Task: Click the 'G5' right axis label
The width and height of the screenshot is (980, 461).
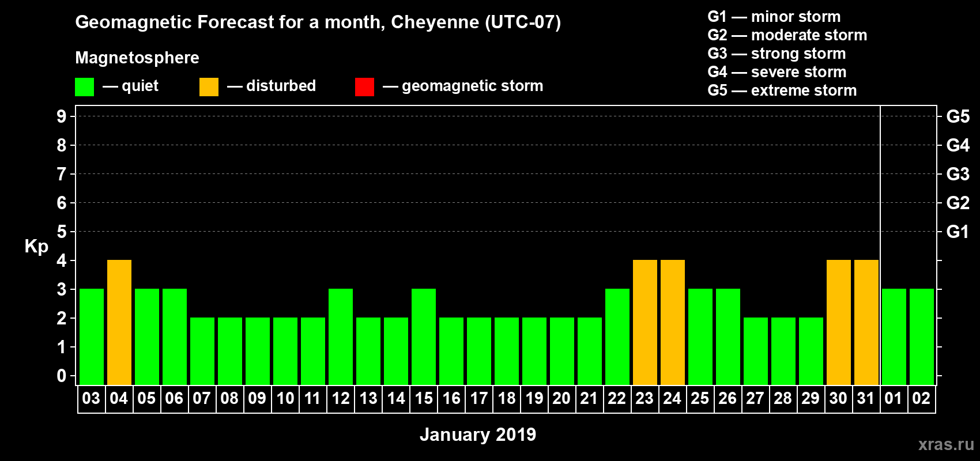Action: coord(958,116)
